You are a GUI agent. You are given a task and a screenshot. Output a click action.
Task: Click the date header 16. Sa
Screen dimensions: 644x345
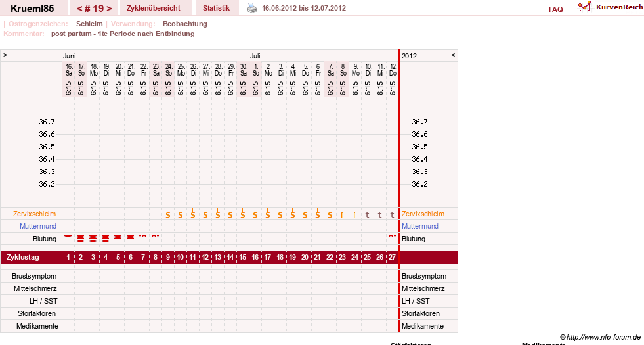[68, 70]
